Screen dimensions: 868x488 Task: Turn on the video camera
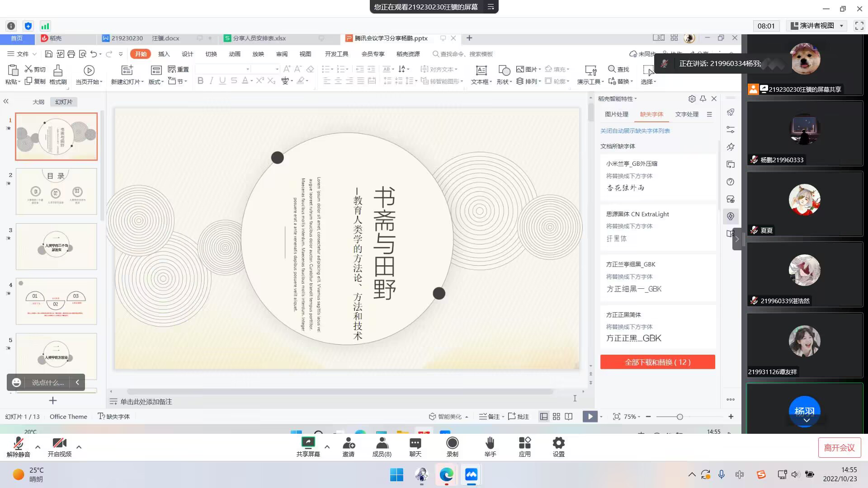coord(59,444)
